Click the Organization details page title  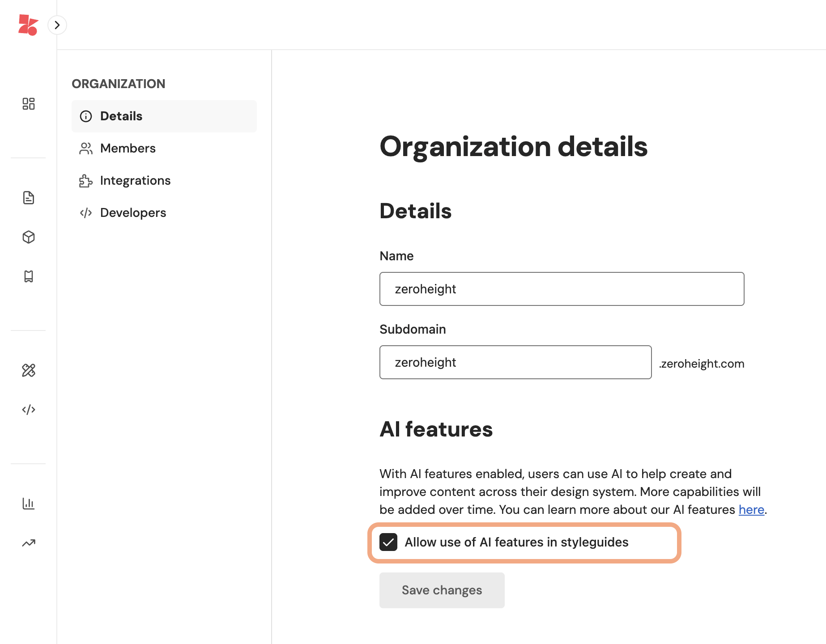click(514, 147)
